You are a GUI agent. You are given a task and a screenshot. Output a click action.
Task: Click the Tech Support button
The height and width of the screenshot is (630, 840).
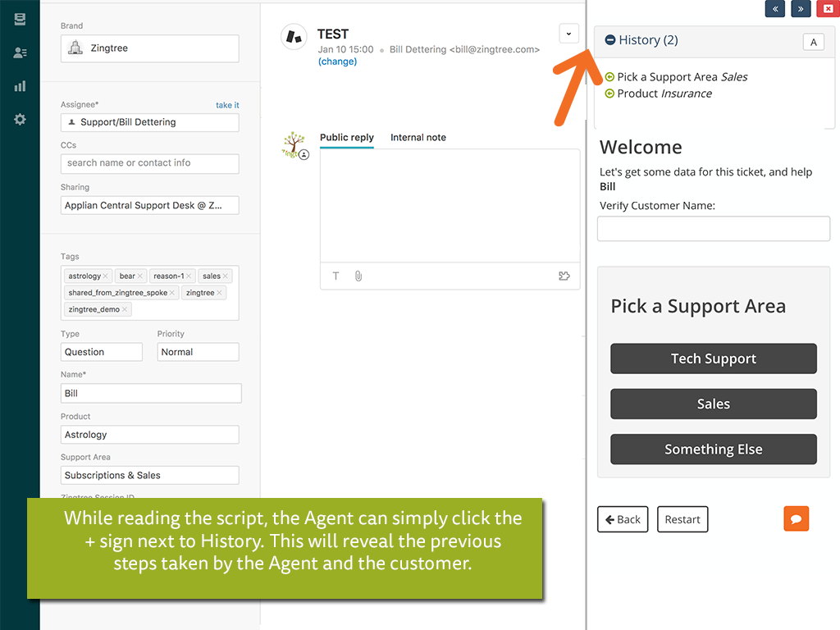[713, 358]
